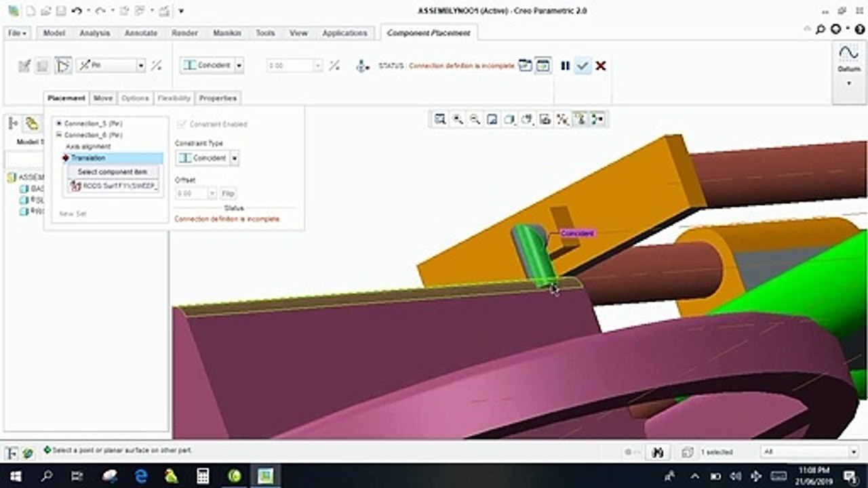The height and width of the screenshot is (488, 868).
Task: Open the Saved Orientations icon
Action: pyautogui.click(x=528, y=119)
